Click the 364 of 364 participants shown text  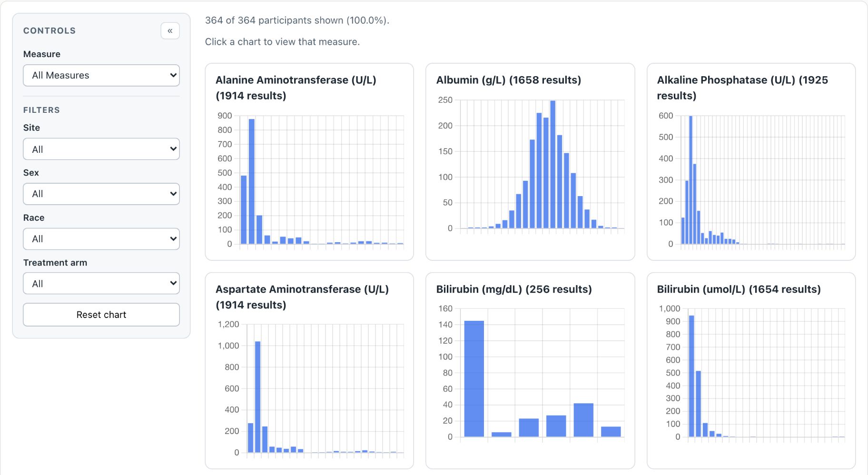(x=297, y=20)
